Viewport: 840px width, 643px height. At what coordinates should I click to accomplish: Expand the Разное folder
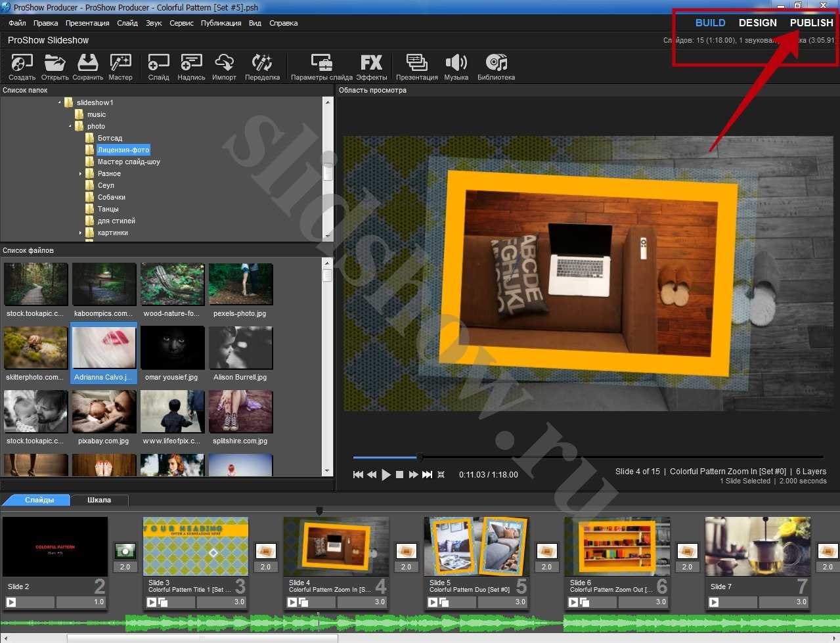click(x=81, y=174)
